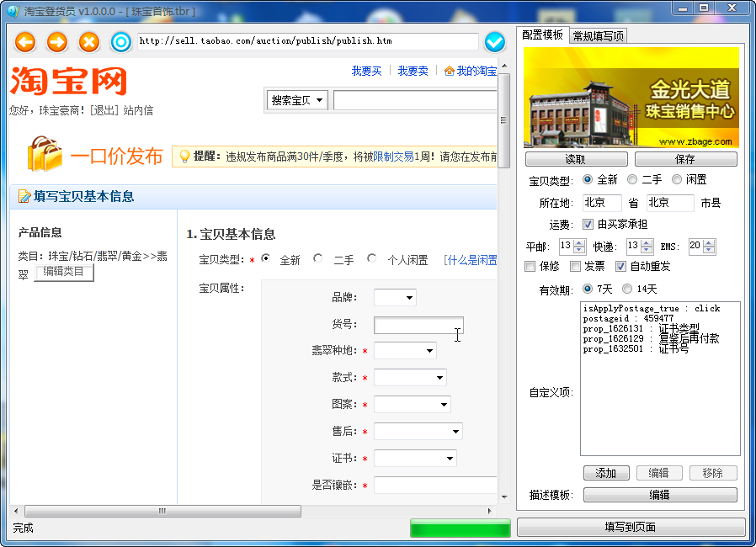Viewport: 756px width, 547px height.
Task: Select 个人闲置 radio in the web page form
Action: click(x=371, y=258)
